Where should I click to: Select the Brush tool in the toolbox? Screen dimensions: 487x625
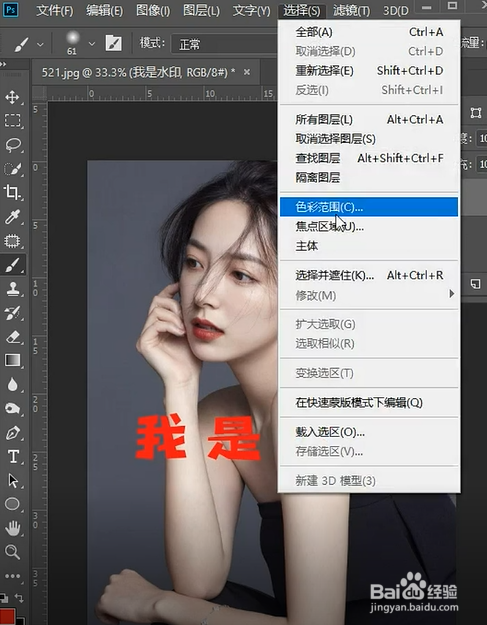click(12, 265)
